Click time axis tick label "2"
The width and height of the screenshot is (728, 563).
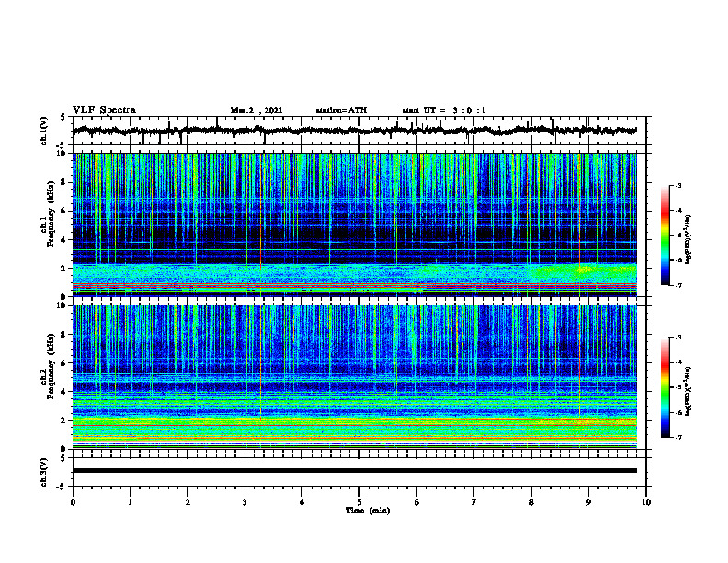point(188,502)
